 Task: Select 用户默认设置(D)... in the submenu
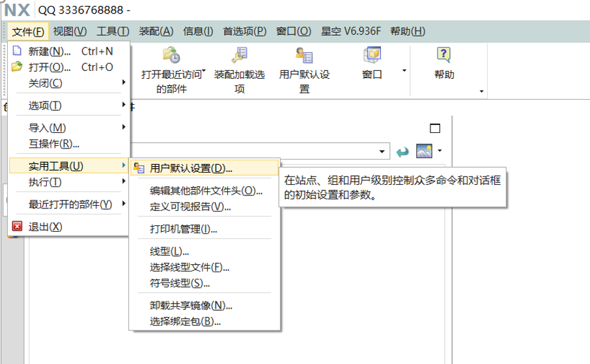coord(204,168)
